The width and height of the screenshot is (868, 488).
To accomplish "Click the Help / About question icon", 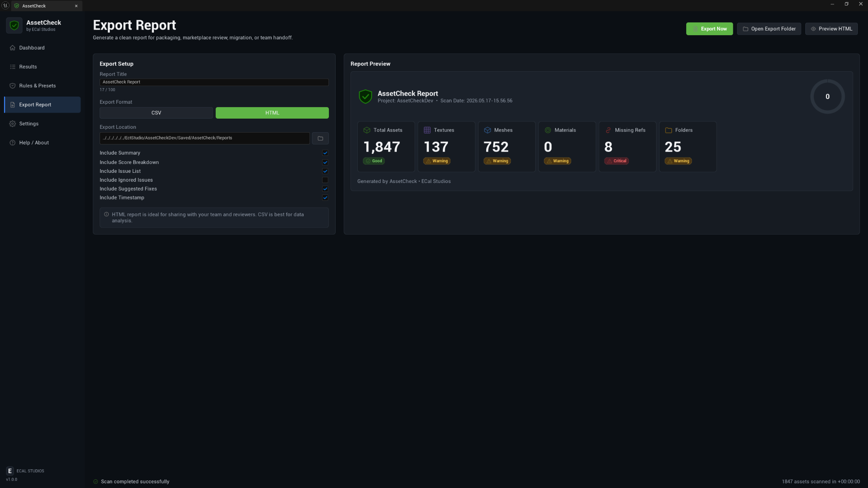I will (13, 143).
